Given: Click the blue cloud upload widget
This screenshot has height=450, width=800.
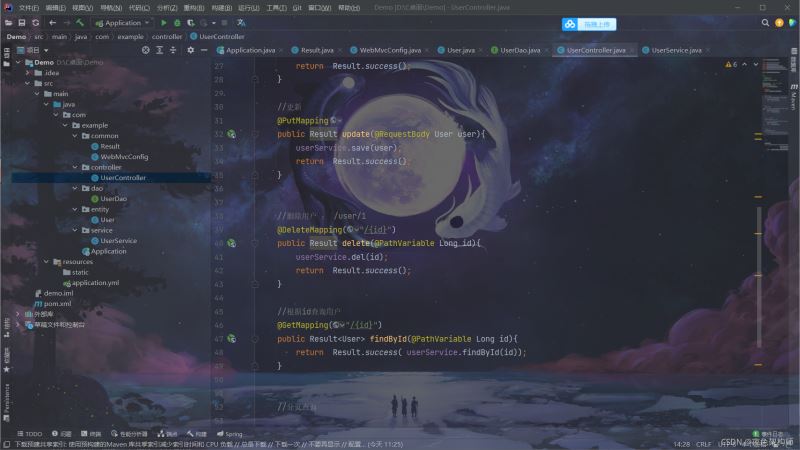Looking at the screenshot, I should tap(589, 24).
